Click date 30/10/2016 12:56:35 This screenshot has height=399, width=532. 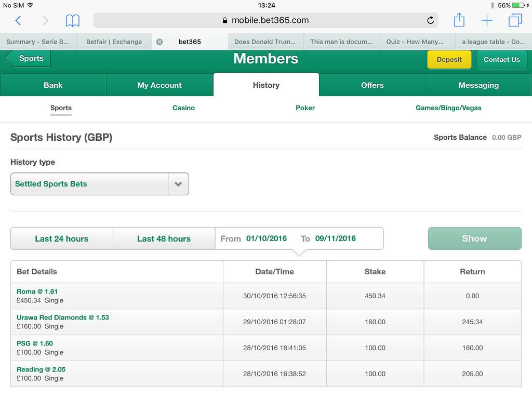[274, 296]
